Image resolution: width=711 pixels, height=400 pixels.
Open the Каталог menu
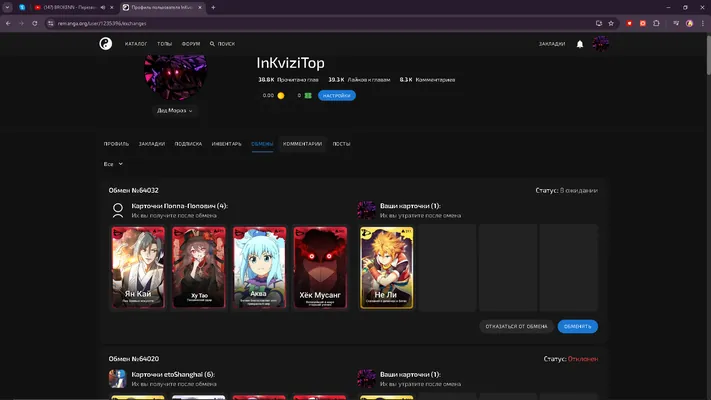pos(136,44)
